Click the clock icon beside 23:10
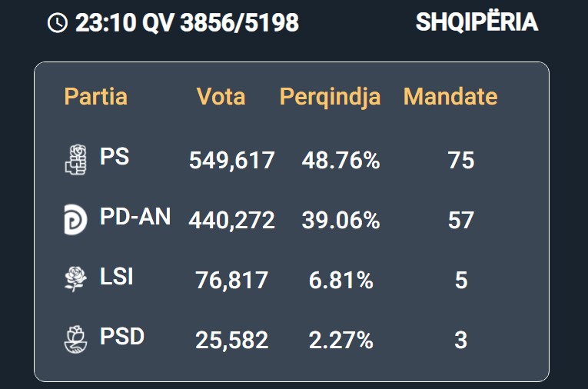This screenshot has height=389, width=588. click(58, 23)
